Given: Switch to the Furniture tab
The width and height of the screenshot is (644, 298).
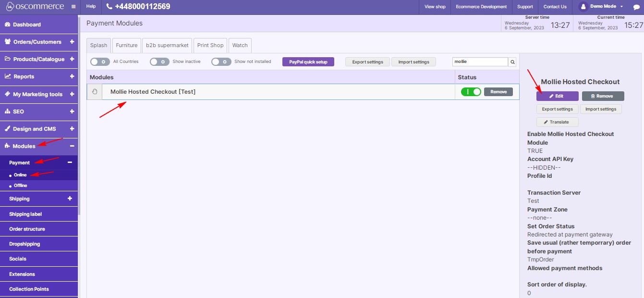Looking at the screenshot, I should click(x=127, y=45).
